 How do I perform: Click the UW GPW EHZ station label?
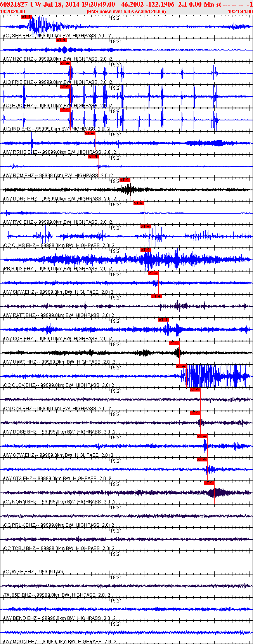[19, 455]
